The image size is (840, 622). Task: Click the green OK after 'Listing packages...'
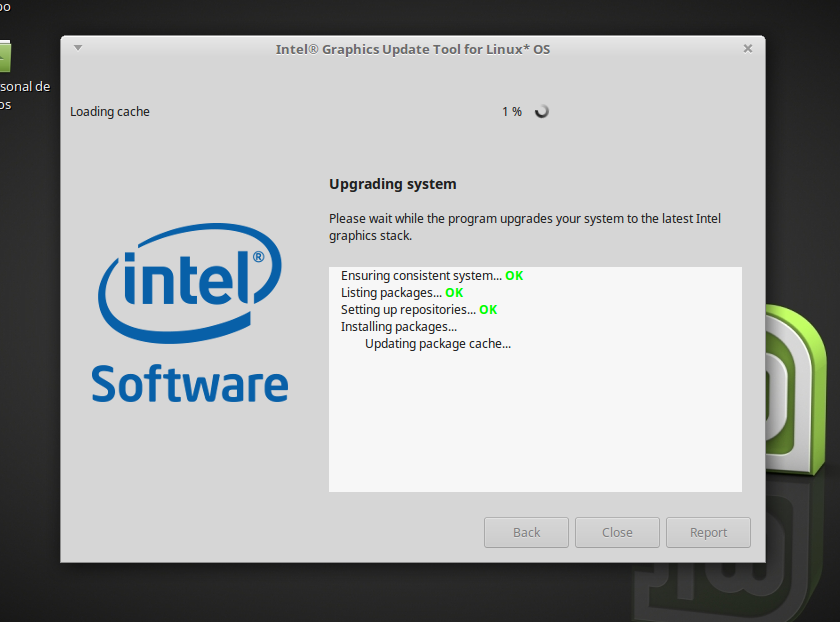(x=454, y=293)
